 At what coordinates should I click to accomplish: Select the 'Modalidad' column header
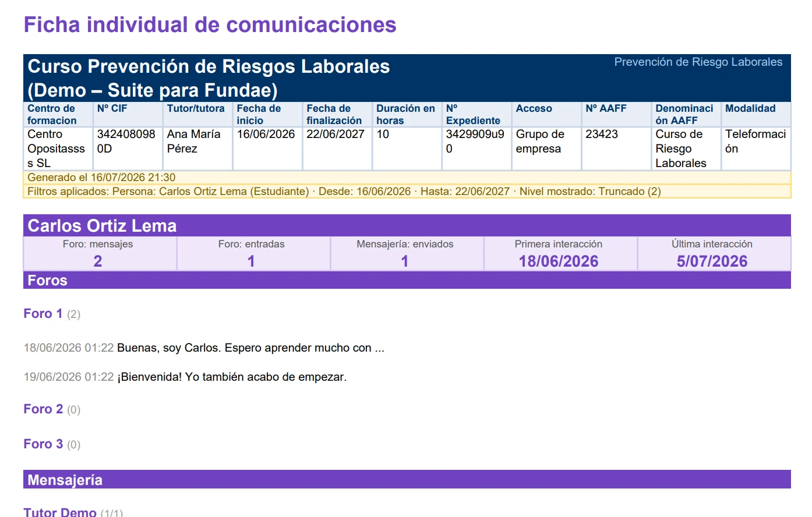click(x=756, y=114)
